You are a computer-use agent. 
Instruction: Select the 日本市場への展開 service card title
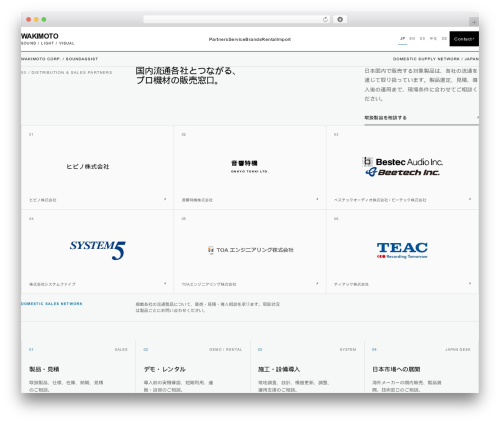pos(396,369)
